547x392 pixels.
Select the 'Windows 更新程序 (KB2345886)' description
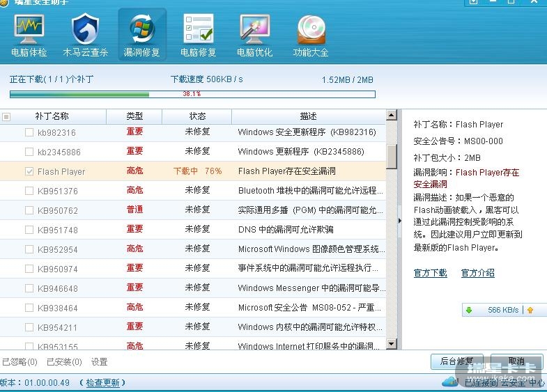point(301,152)
